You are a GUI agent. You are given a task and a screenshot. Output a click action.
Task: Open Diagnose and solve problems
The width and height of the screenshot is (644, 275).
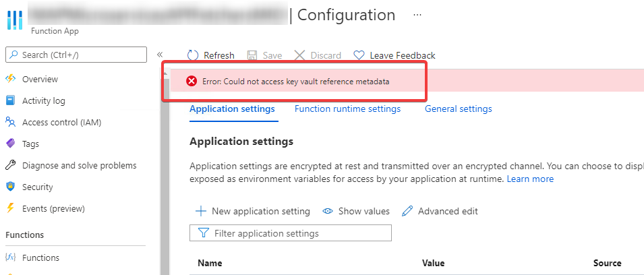pyautogui.click(x=80, y=165)
